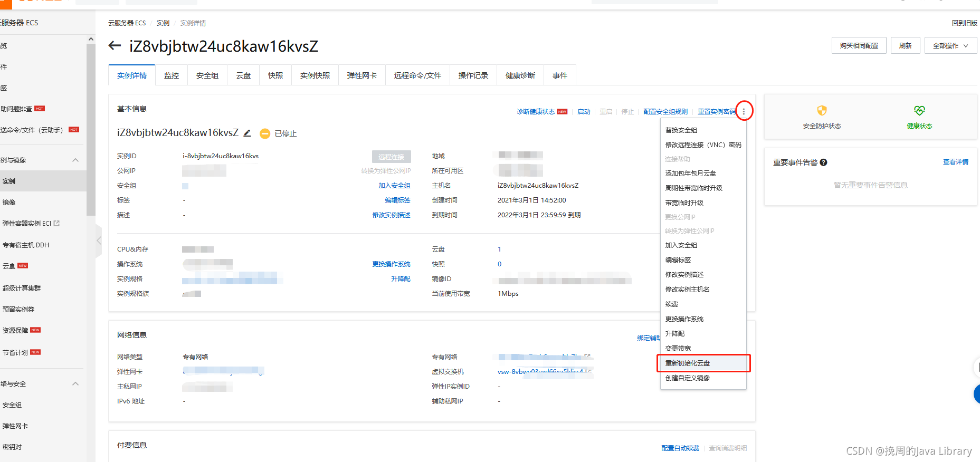Open 实例 in the sidebar
The height and width of the screenshot is (462, 980).
pos(43,181)
